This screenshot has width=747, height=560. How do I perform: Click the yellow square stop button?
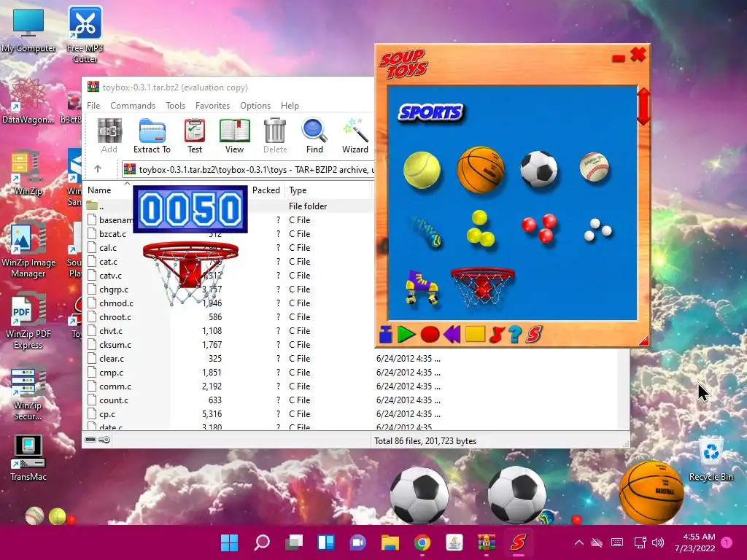click(x=475, y=334)
